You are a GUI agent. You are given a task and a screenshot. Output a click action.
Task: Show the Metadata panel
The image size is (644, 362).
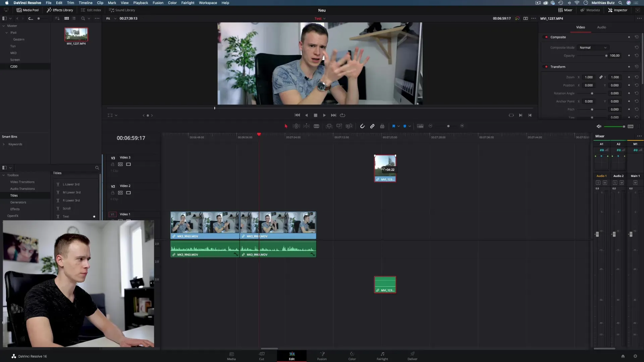(x=590, y=10)
